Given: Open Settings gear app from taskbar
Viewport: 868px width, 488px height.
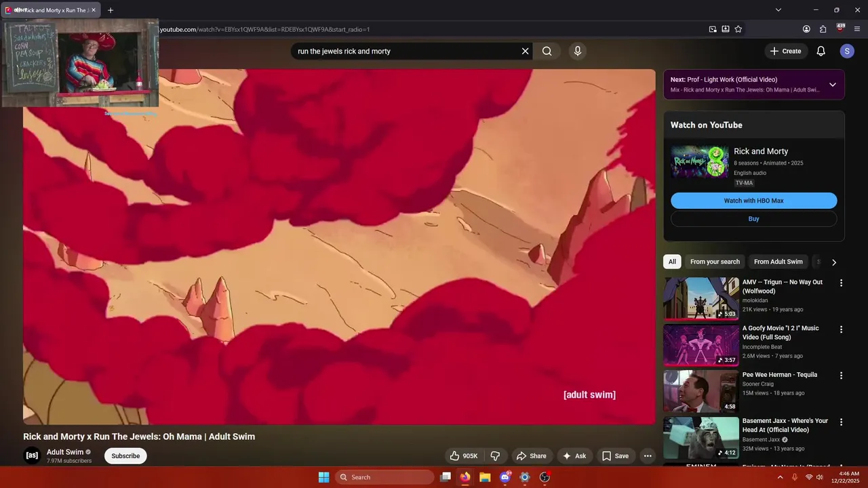Looking at the screenshot, I should 525,477.
